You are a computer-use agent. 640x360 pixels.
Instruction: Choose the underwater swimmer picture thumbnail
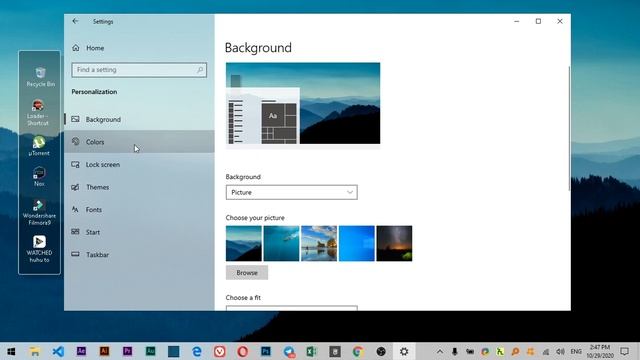[281, 243]
